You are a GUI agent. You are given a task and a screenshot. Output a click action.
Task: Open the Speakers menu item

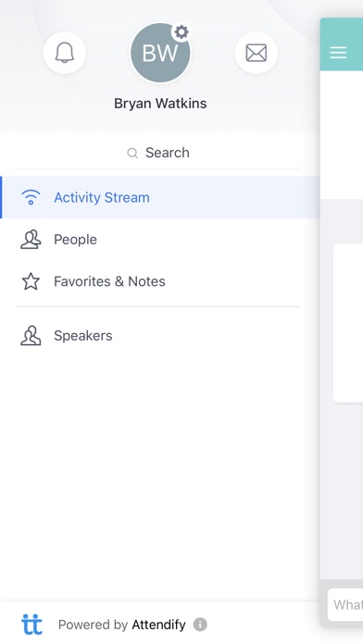160,336
